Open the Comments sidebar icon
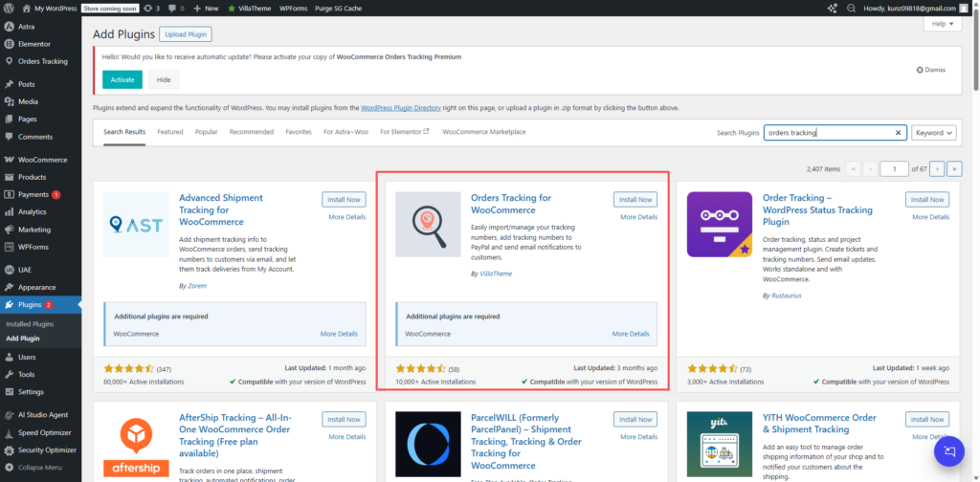Image resolution: width=980 pixels, height=482 pixels. pyautogui.click(x=9, y=137)
